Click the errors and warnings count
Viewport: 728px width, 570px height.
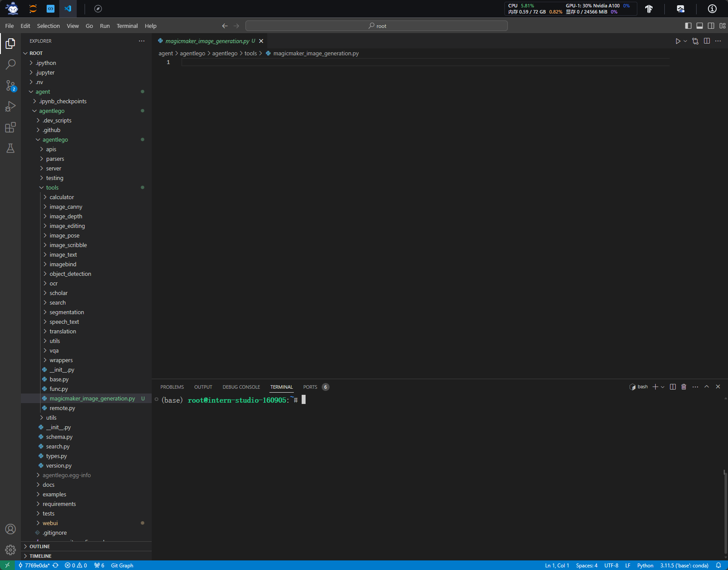[x=76, y=566]
